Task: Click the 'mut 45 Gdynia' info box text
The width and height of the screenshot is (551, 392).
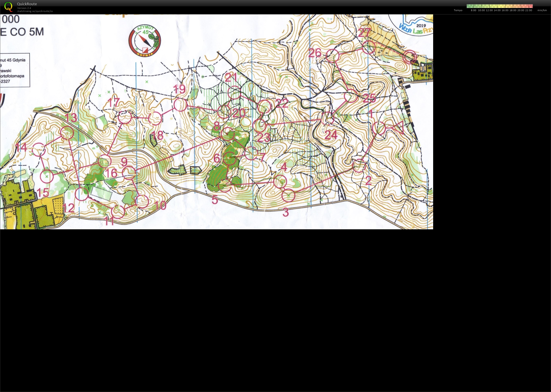Action: point(13,60)
